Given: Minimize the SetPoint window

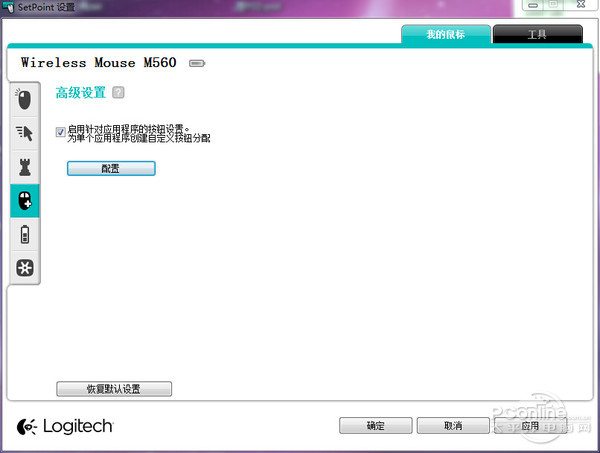Looking at the screenshot, I should click(x=533, y=5).
